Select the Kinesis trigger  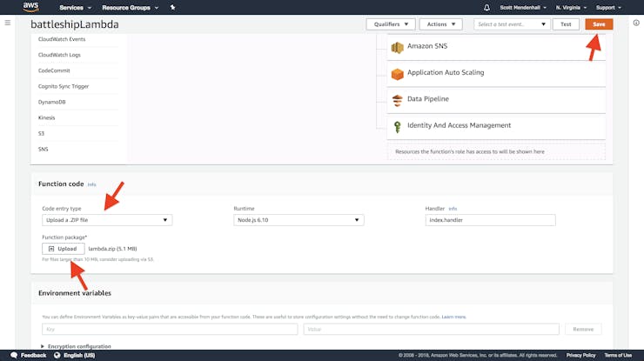[x=46, y=117]
